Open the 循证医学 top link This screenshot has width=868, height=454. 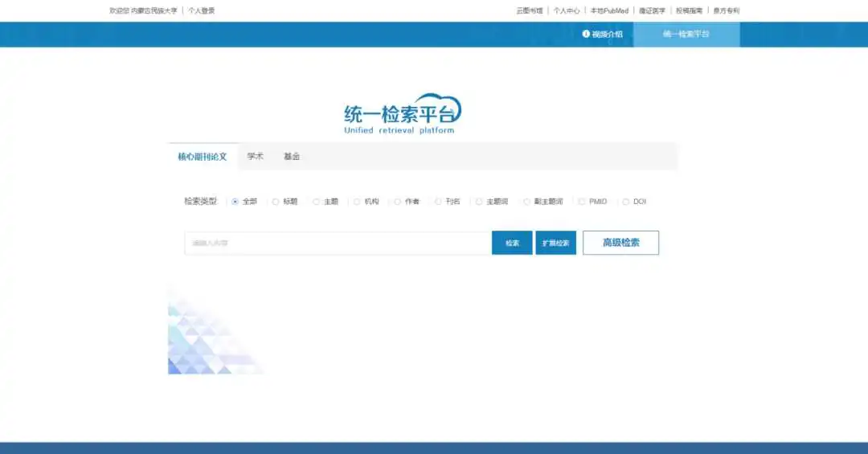(x=652, y=10)
